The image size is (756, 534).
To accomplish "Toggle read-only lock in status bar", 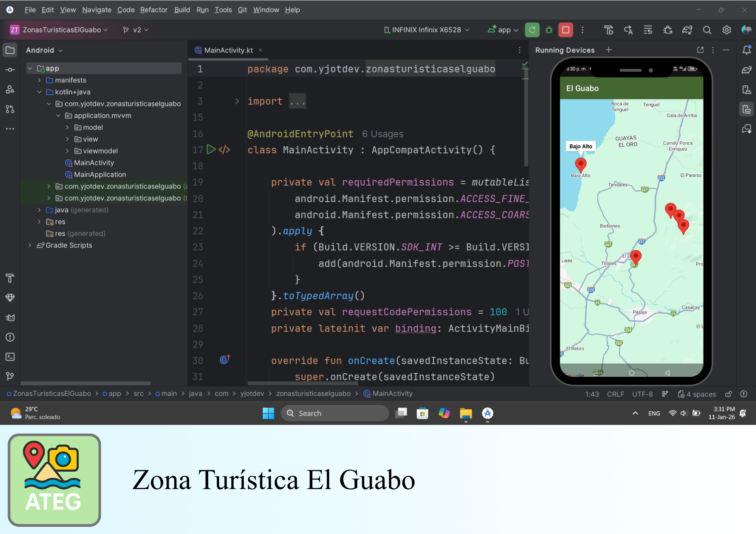I will (728, 394).
